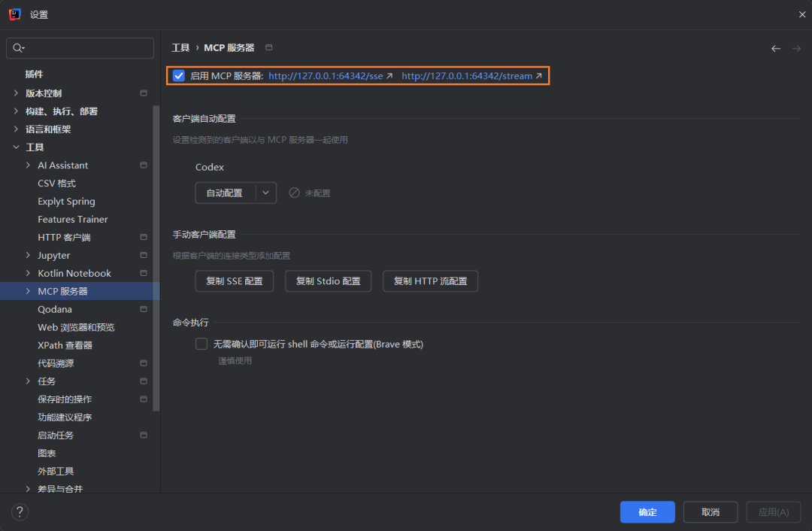Click the project-level marker icon beside Qodana
The height and width of the screenshot is (531, 812).
click(x=144, y=309)
